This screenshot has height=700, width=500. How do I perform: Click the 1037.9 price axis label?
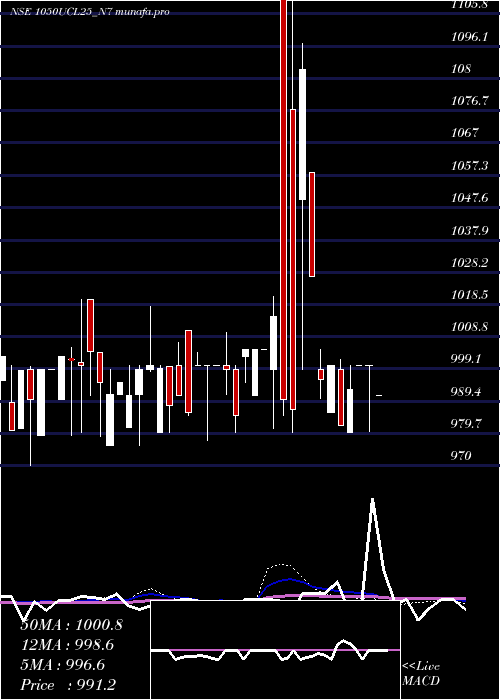pyautogui.click(x=469, y=230)
